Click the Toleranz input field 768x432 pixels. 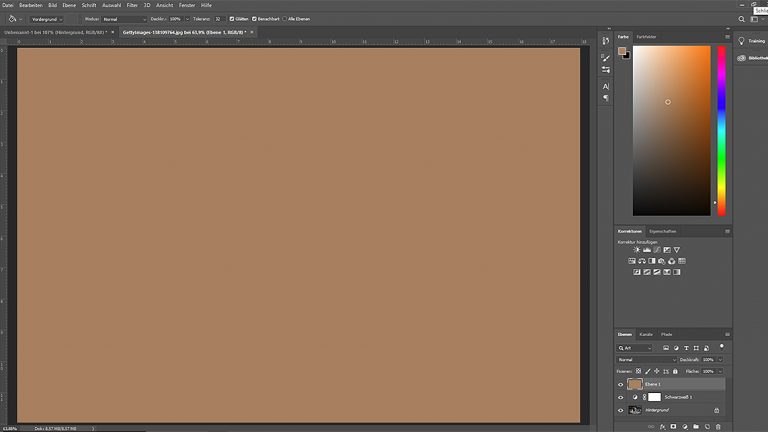tap(218, 18)
